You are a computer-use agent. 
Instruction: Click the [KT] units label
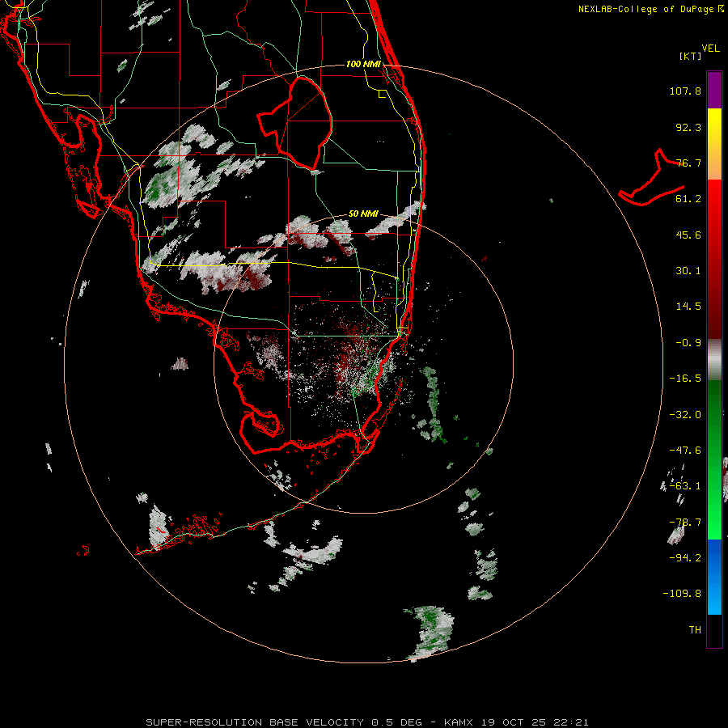tap(691, 56)
